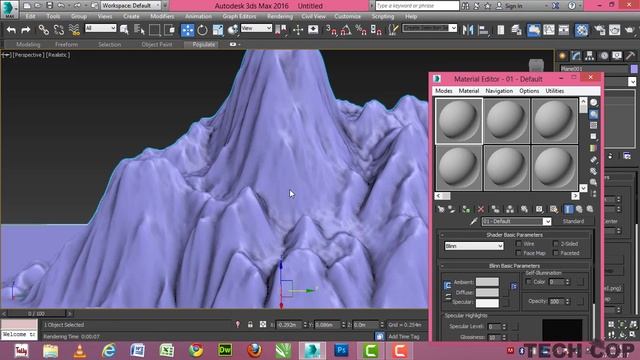
Task: Open Material Editor Navigation menu
Action: (499, 91)
